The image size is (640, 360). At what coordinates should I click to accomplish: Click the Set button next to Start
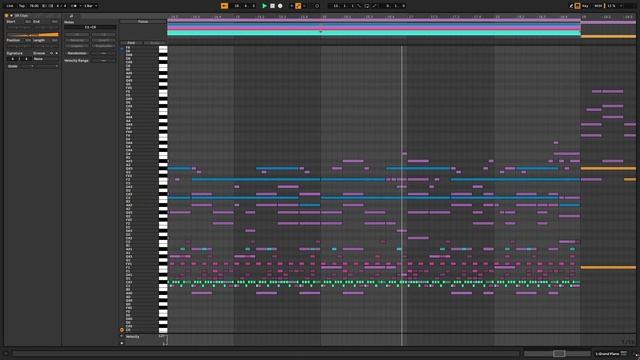point(28,21)
